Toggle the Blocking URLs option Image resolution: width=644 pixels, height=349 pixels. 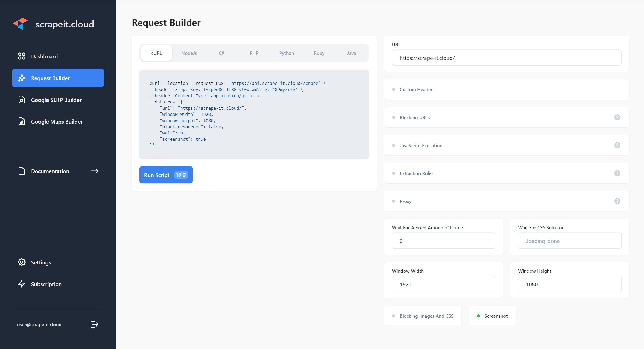(506, 117)
